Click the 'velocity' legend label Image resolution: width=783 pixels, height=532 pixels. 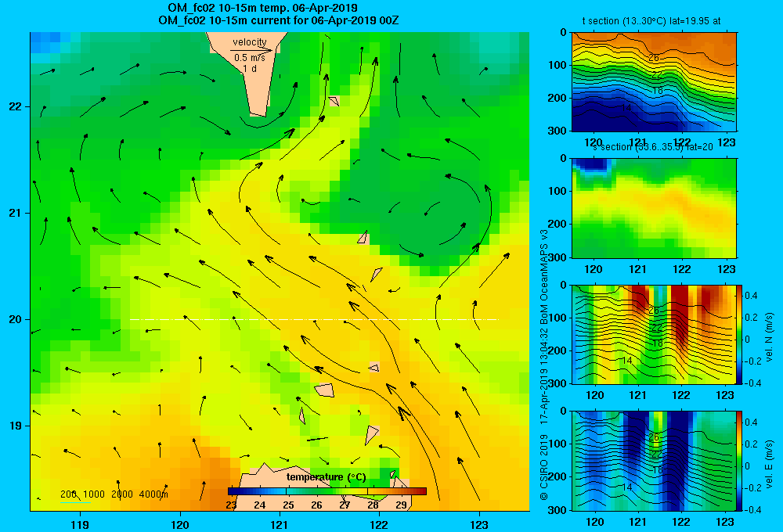[250, 42]
